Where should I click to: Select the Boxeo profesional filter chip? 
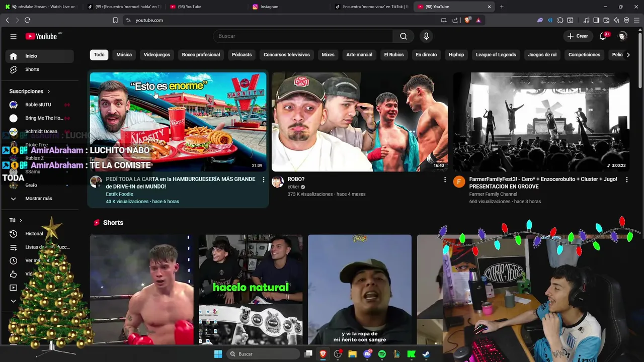point(201,55)
